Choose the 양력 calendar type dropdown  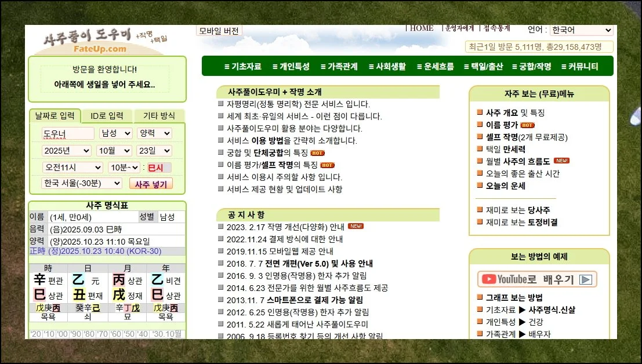click(154, 133)
